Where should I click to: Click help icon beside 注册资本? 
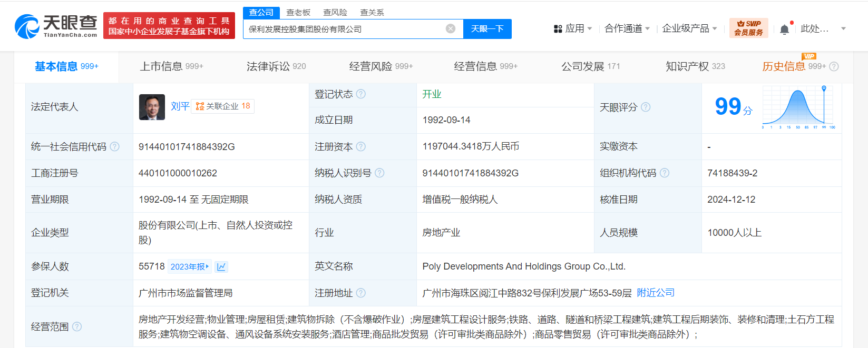coord(361,146)
